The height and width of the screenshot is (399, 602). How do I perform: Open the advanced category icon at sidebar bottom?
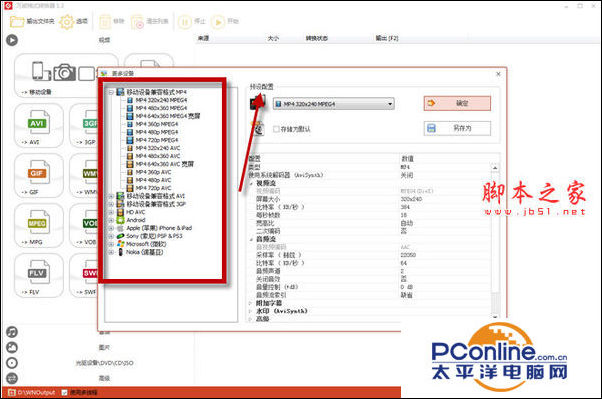[x=12, y=378]
